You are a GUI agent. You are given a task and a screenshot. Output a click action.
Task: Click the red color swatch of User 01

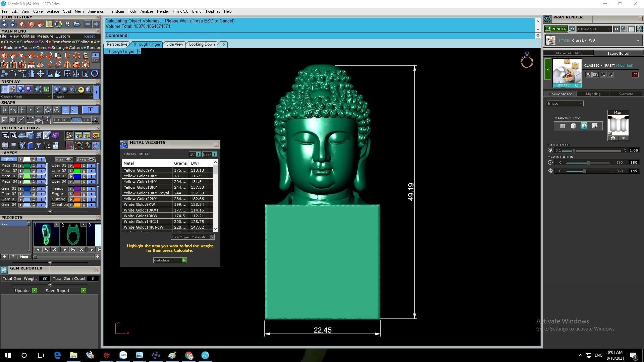point(77,166)
